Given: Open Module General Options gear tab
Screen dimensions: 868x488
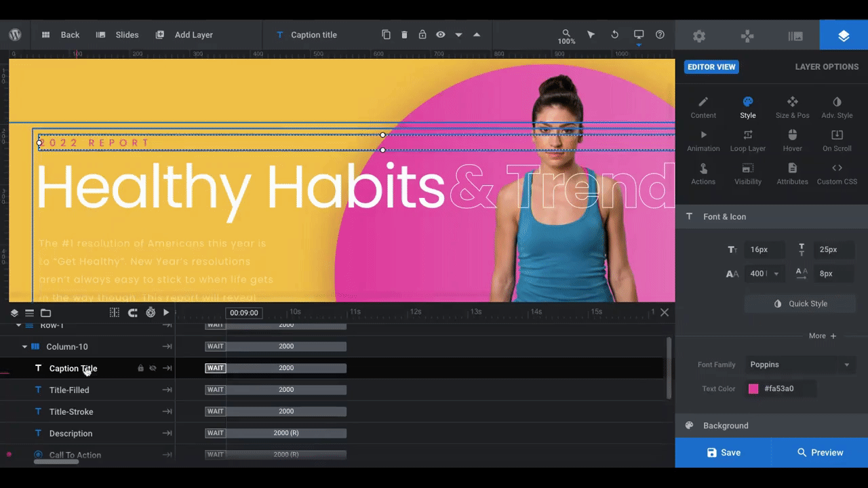Looking at the screenshot, I should click(x=699, y=36).
